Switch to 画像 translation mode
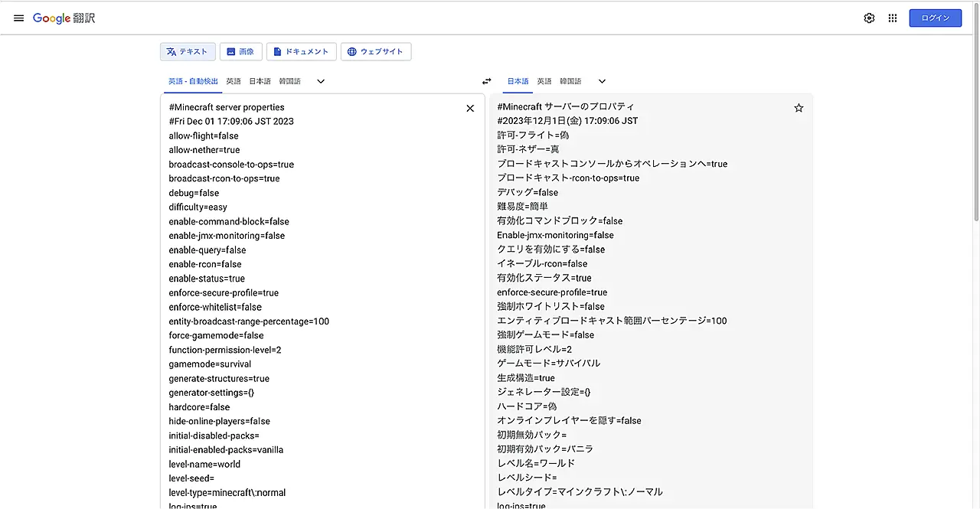The image size is (980, 509). [x=240, y=51]
